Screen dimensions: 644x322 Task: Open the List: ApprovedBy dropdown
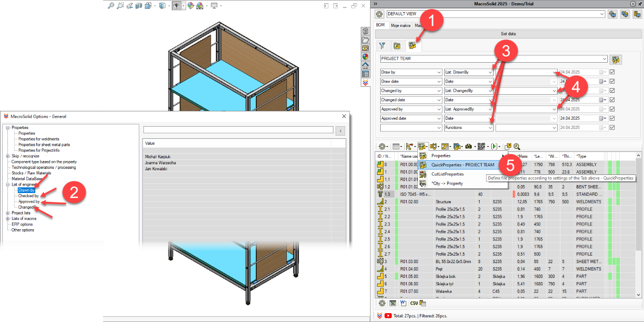click(x=469, y=109)
